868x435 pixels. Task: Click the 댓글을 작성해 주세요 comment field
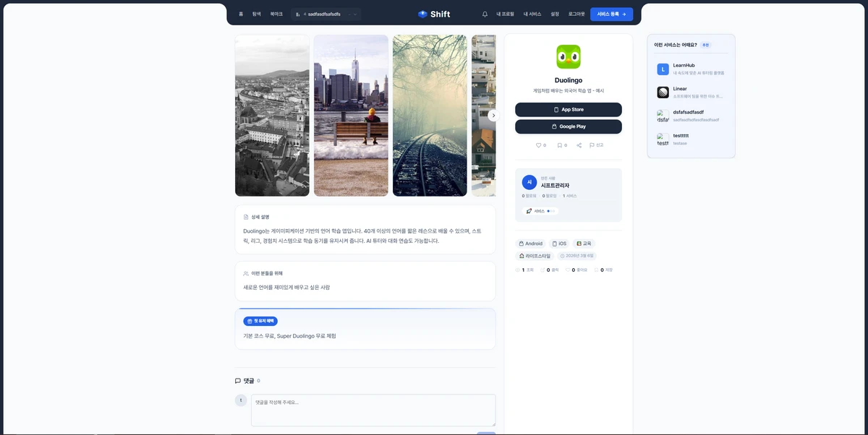[373, 410]
